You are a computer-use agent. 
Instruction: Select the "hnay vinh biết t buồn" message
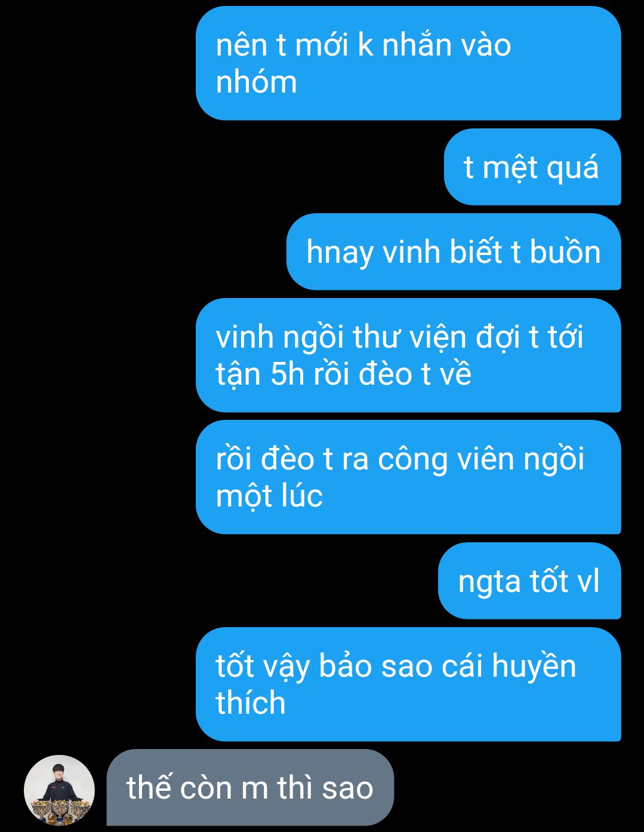click(454, 251)
